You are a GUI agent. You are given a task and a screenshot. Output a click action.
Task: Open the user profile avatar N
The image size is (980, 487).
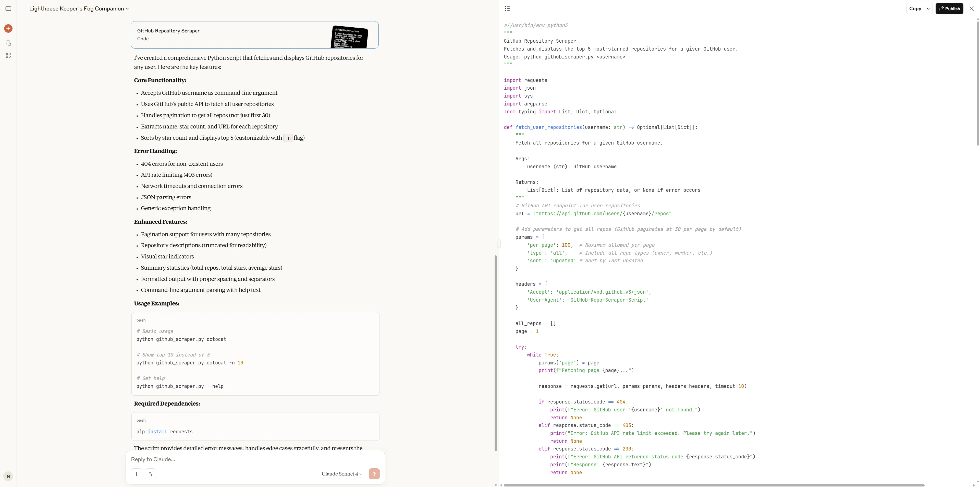point(8,476)
